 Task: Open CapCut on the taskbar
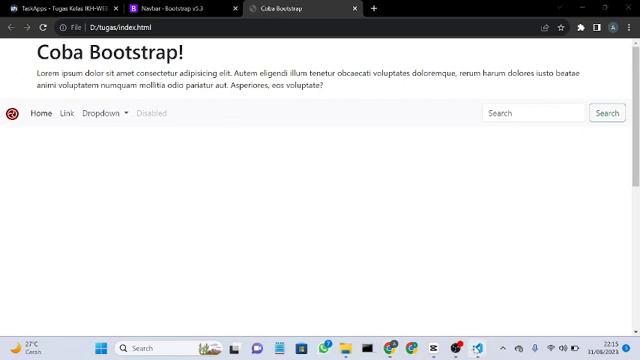(433, 349)
